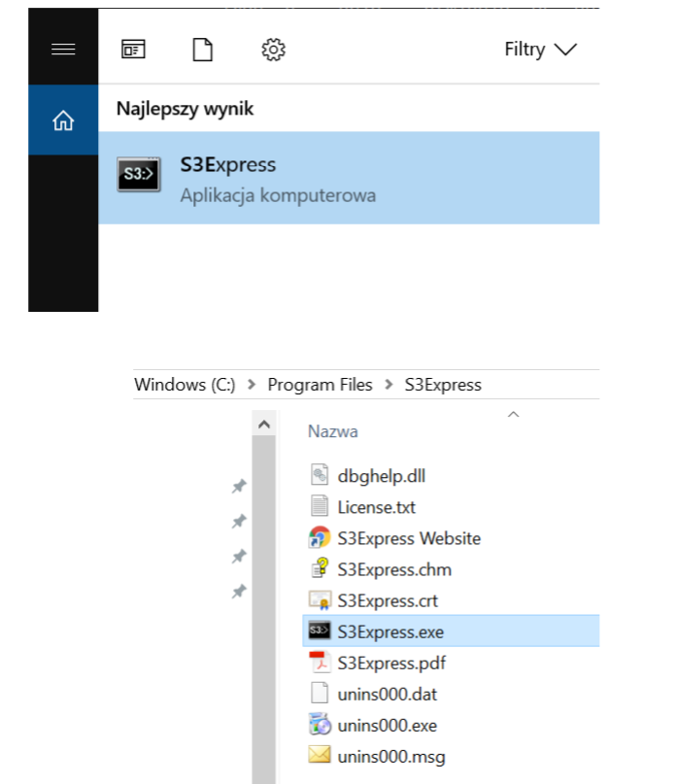Expand the Filtry dropdown
This screenshot has width=676, height=784.
[540, 50]
